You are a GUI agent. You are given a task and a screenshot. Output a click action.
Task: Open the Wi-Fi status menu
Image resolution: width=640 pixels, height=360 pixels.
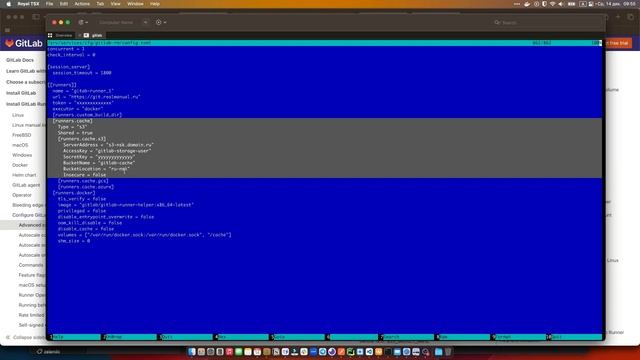552,4
